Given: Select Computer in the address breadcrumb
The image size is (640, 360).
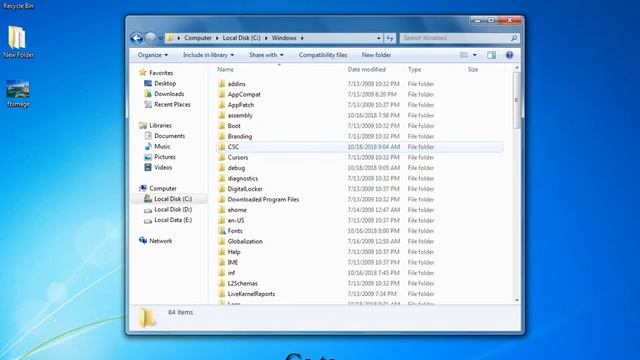Looking at the screenshot, I should point(198,38).
